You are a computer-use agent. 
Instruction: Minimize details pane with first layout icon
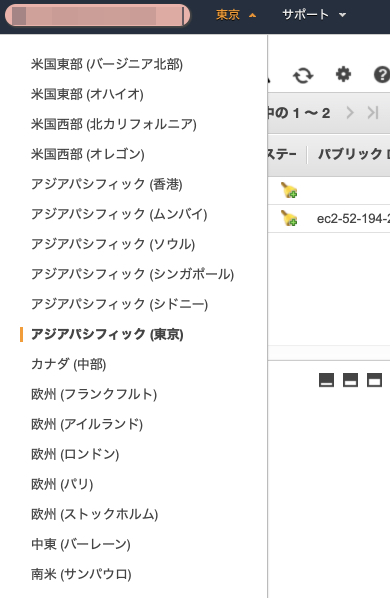point(326,380)
